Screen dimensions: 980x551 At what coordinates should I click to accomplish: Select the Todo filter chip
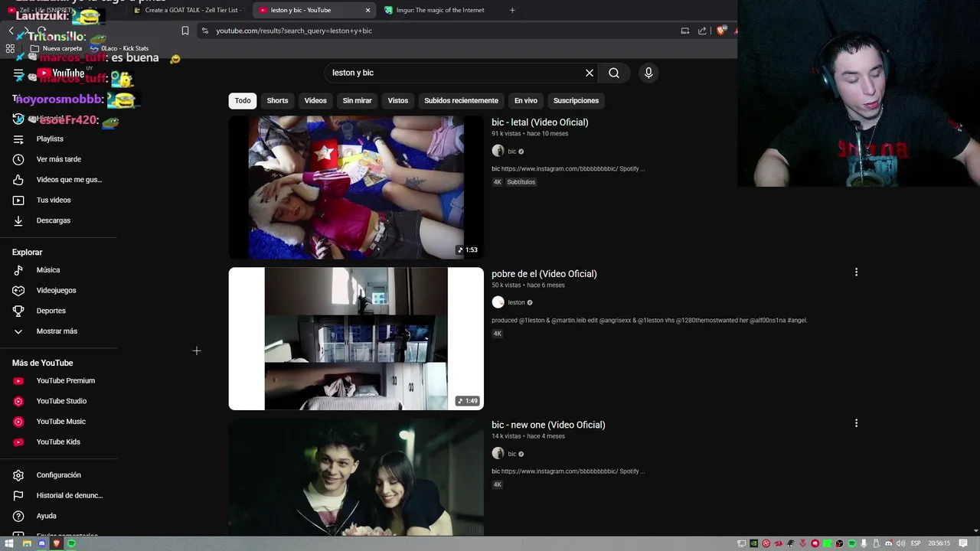tap(243, 100)
